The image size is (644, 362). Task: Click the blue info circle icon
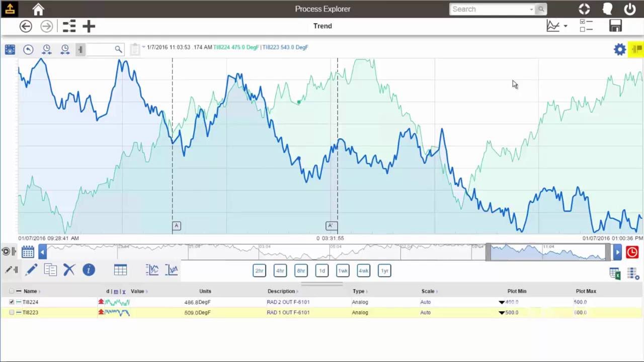pos(89,270)
